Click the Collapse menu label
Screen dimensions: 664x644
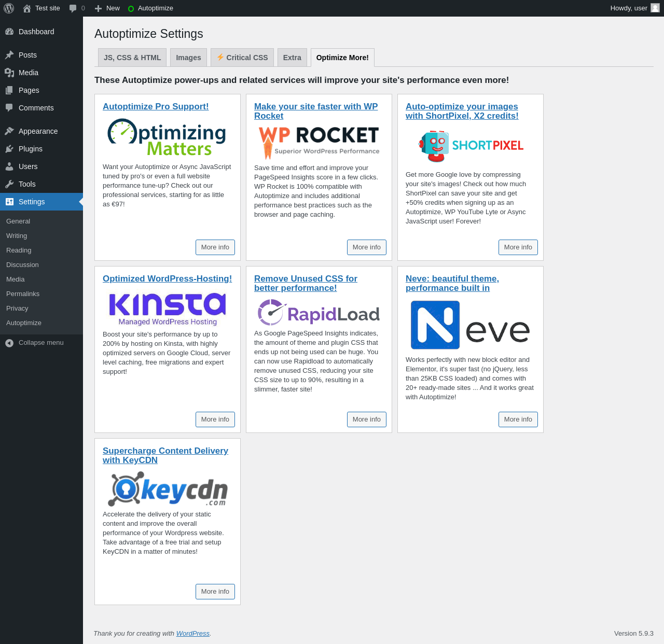click(41, 343)
